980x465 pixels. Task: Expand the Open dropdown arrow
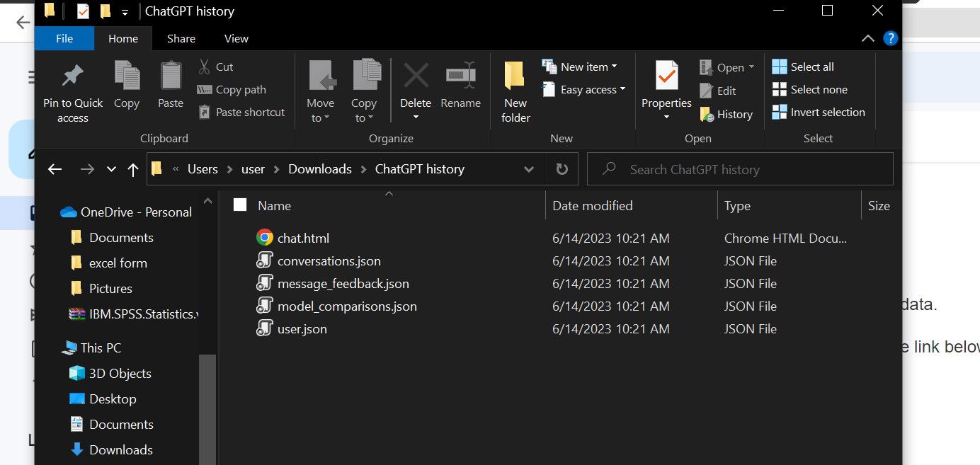[x=752, y=68]
